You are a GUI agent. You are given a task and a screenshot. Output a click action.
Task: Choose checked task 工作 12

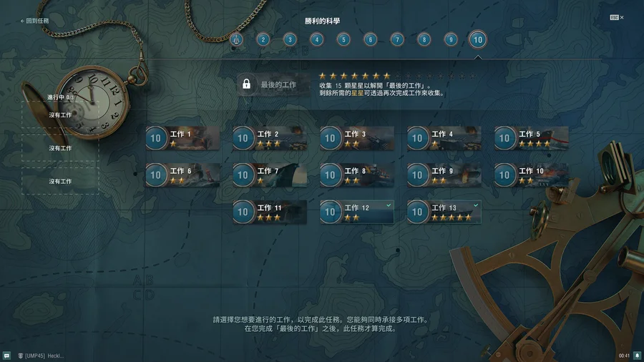click(x=357, y=212)
